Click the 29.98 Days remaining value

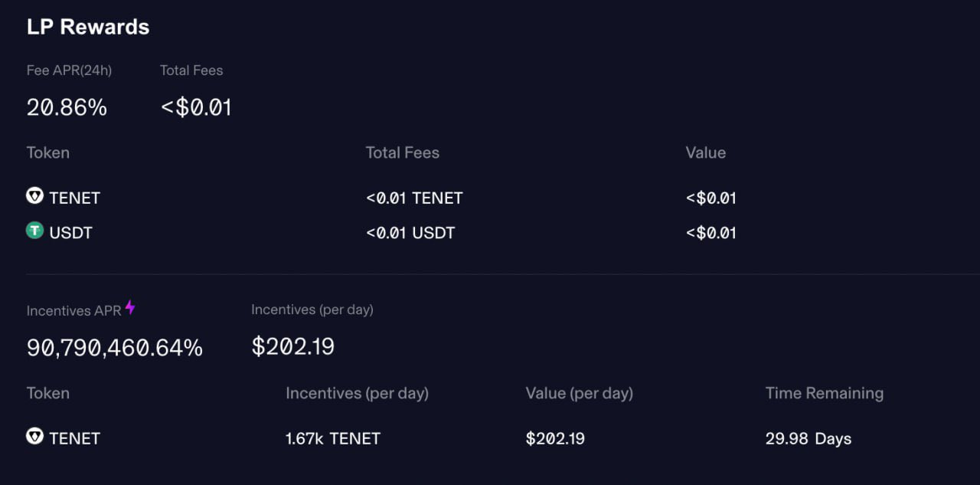pos(808,439)
